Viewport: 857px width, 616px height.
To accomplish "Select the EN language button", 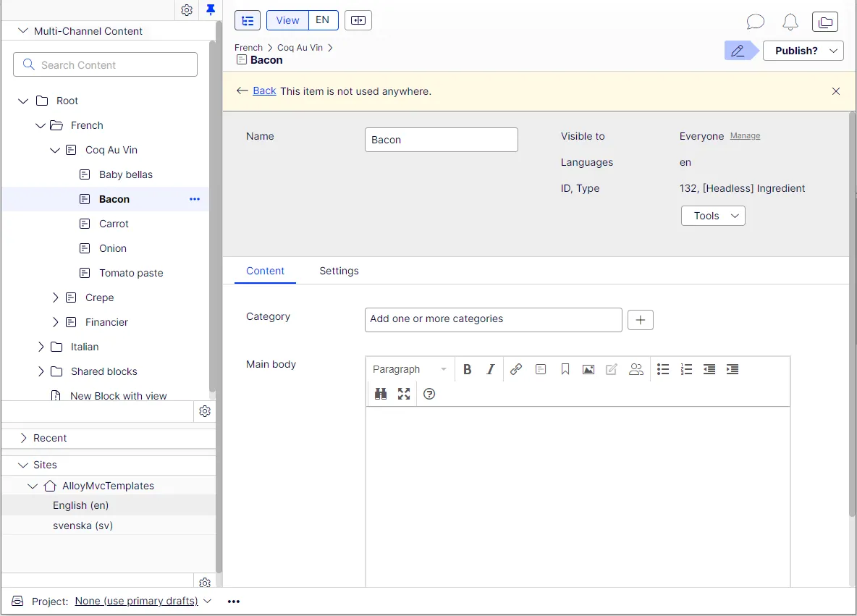I will point(323,20).
